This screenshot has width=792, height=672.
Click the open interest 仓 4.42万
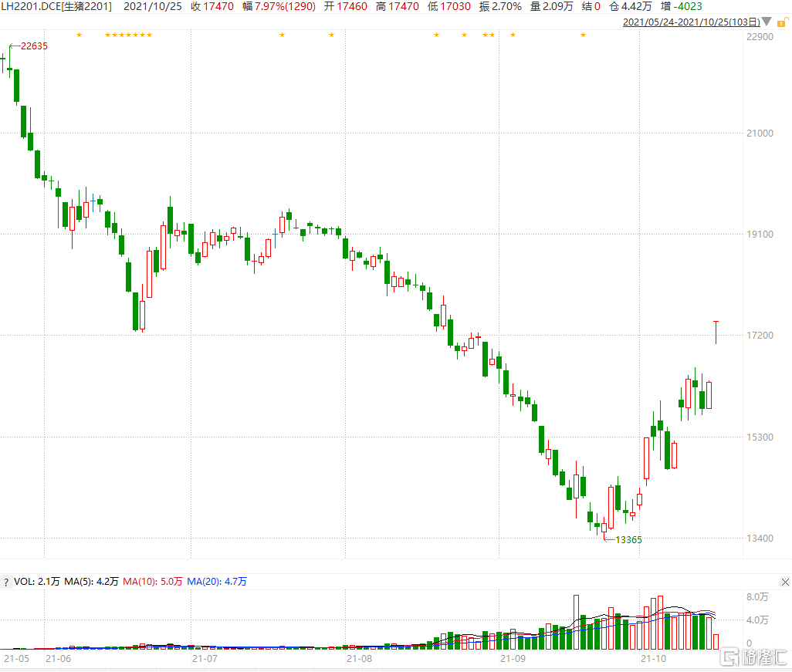click(x=631, y=7)
